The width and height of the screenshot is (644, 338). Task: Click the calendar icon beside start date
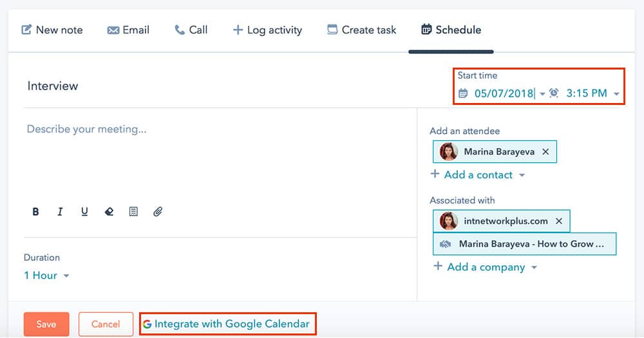point(463,93)
